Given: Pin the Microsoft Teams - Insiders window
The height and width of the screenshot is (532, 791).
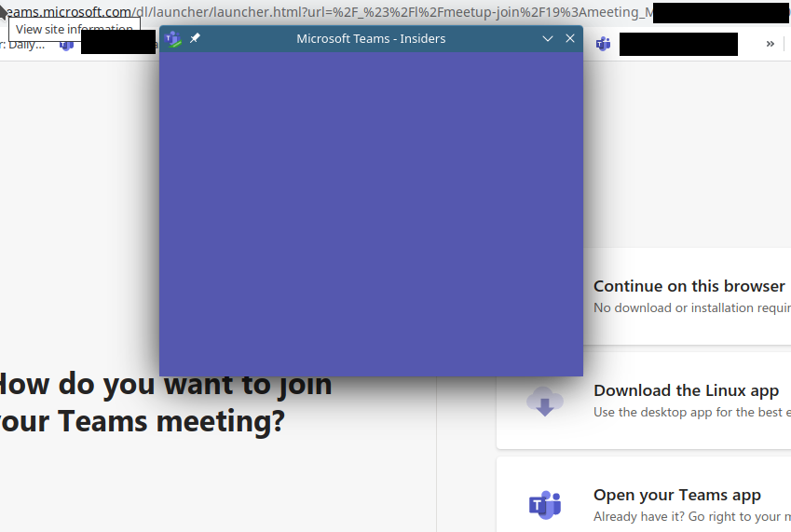Looking at the screenshot, I should 195,38.
